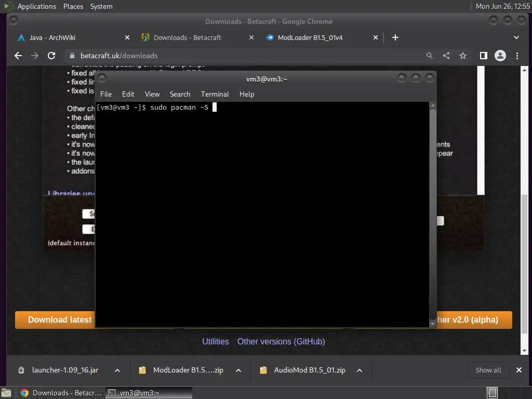This screenshot has width=532, height=399.
Task: Open Chrome side panel icon
Action: [484, 56]
